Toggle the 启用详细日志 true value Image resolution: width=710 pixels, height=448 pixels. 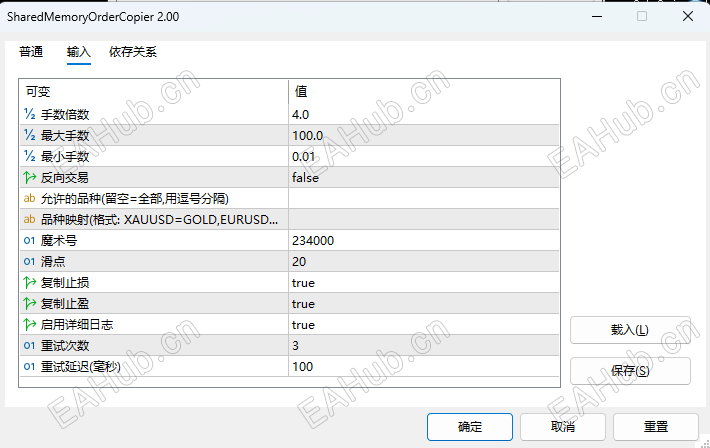click(423, 324)
